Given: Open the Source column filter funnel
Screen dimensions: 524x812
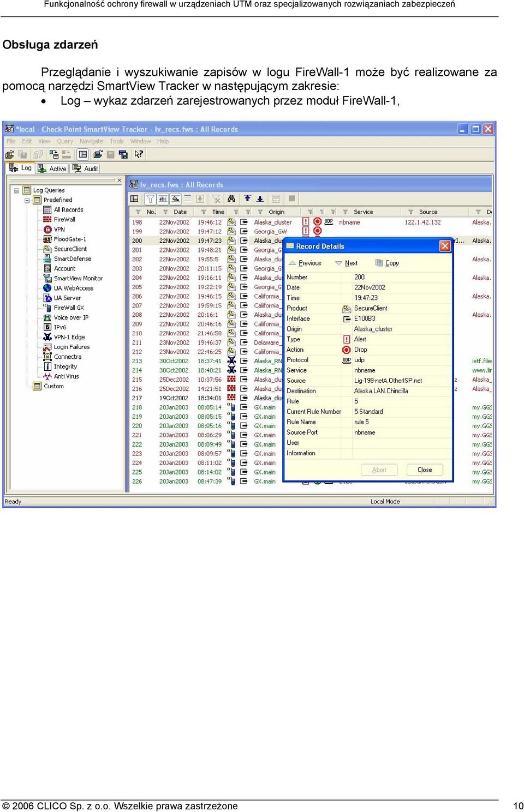Looking at the screenshot, I should click(410, 212).
